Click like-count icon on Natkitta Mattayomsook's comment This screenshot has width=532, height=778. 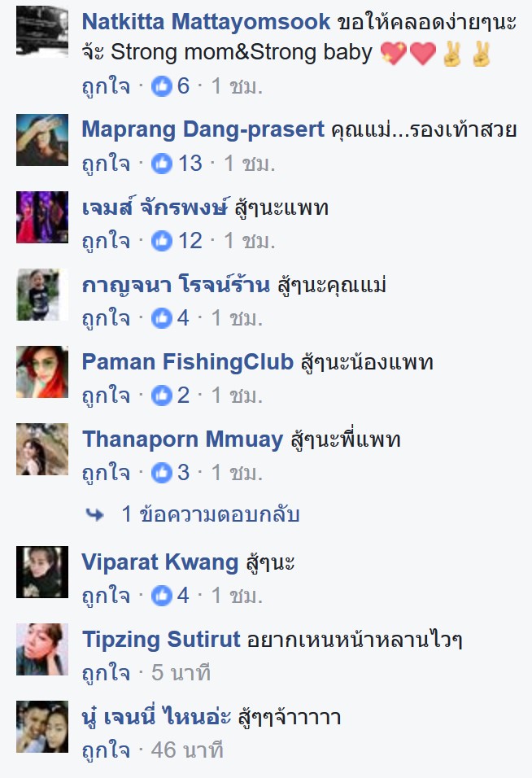point(162,86)
